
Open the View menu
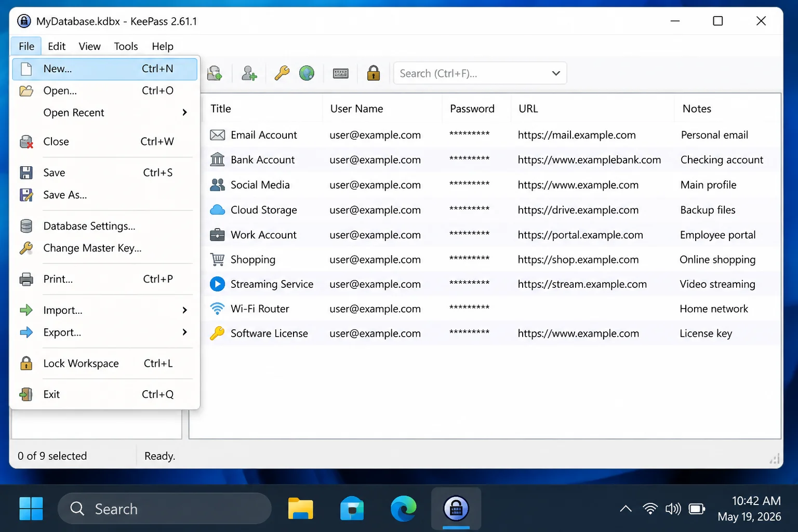[x=89, y=46]
